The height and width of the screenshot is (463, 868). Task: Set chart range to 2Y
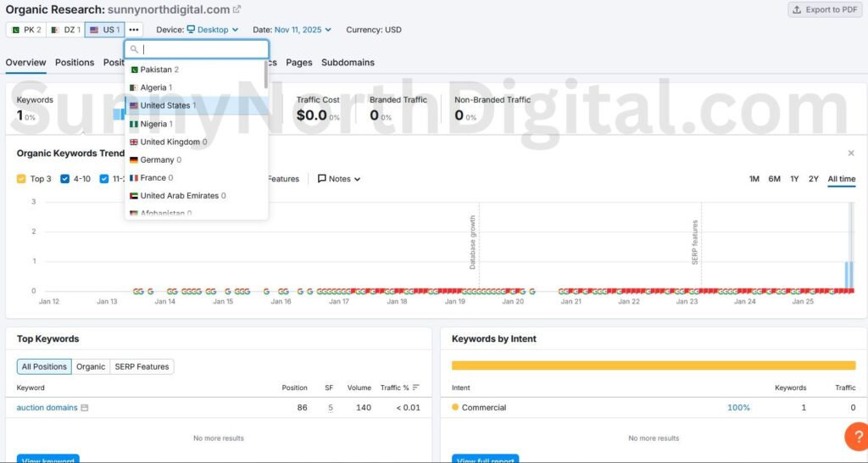pyautogui.click(x=813, y=179)
